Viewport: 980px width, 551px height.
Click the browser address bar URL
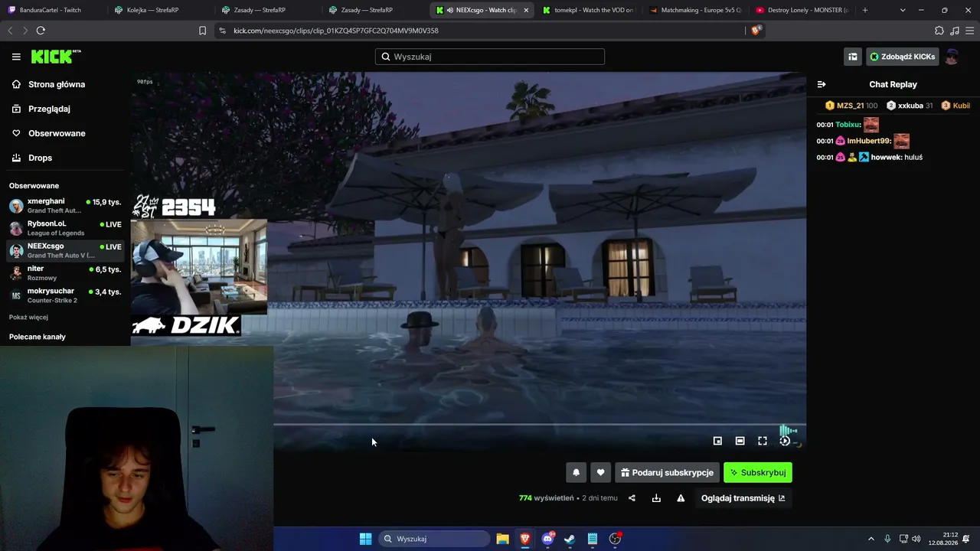coord(335,31)
